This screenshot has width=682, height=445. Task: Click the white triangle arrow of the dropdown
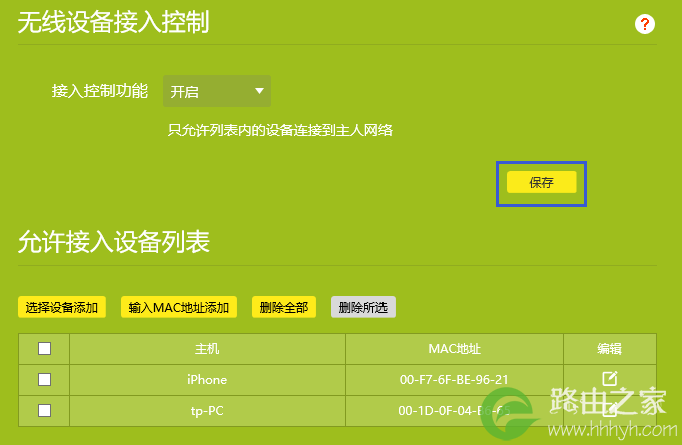point(259,91)
